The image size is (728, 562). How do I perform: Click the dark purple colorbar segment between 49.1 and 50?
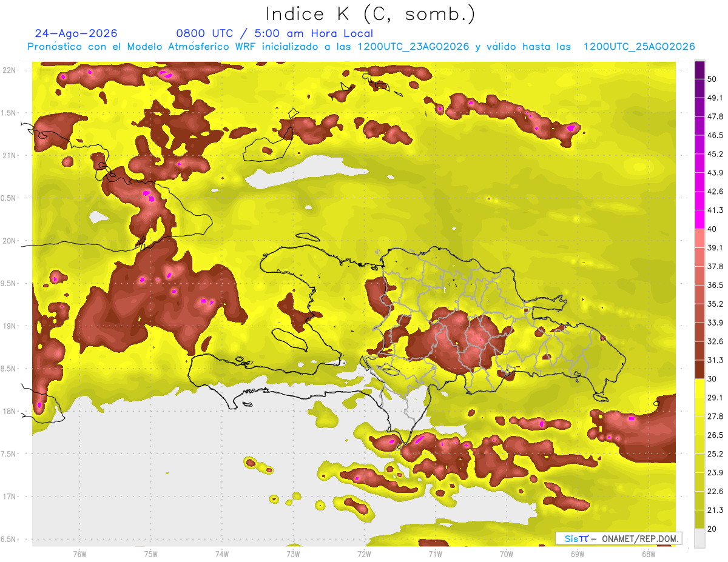700,88
